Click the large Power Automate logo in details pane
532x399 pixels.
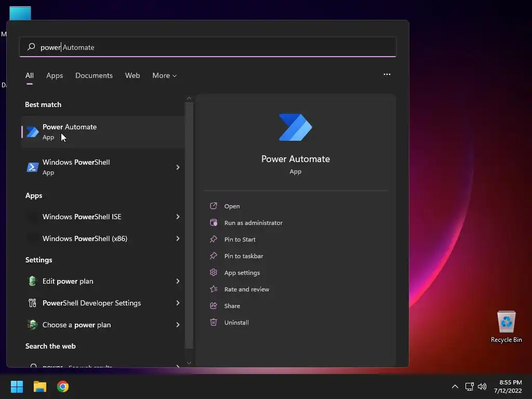[295, 127]
